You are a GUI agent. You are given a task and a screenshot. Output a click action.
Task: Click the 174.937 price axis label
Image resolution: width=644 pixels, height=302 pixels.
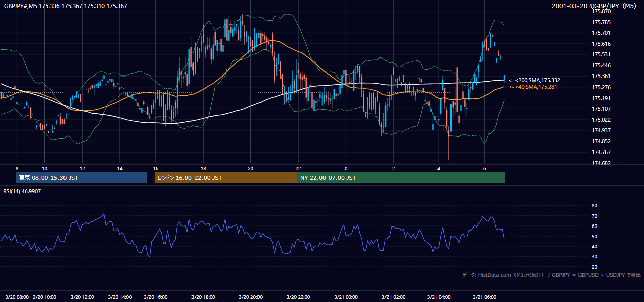click(x=601, y=131)
